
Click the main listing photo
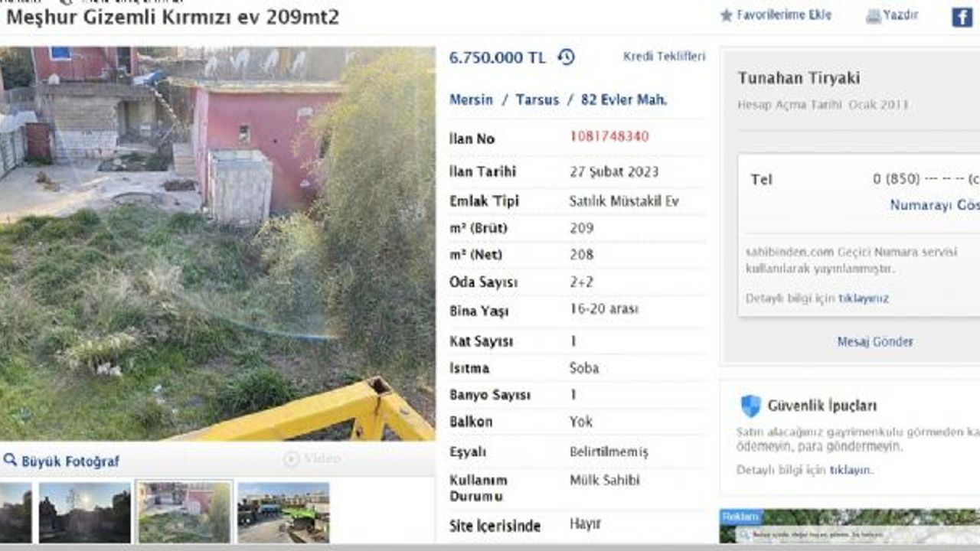point(217,243)
